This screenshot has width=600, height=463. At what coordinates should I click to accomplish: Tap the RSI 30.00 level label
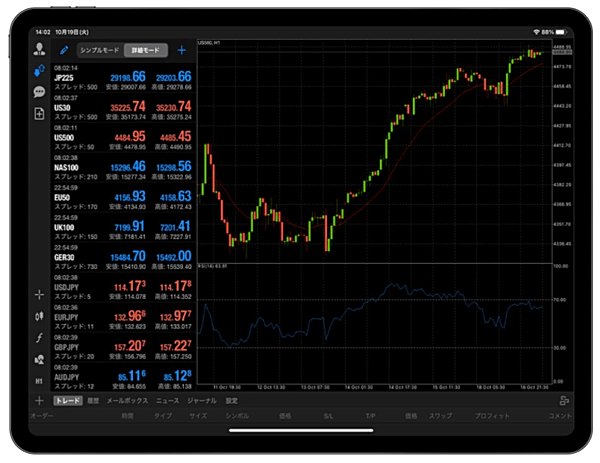click(560, 347)
